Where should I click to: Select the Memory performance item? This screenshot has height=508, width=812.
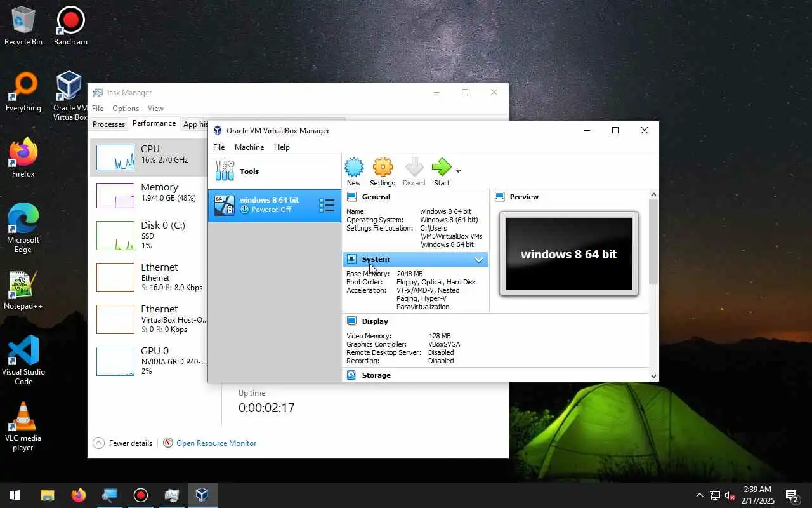point(149,196)
